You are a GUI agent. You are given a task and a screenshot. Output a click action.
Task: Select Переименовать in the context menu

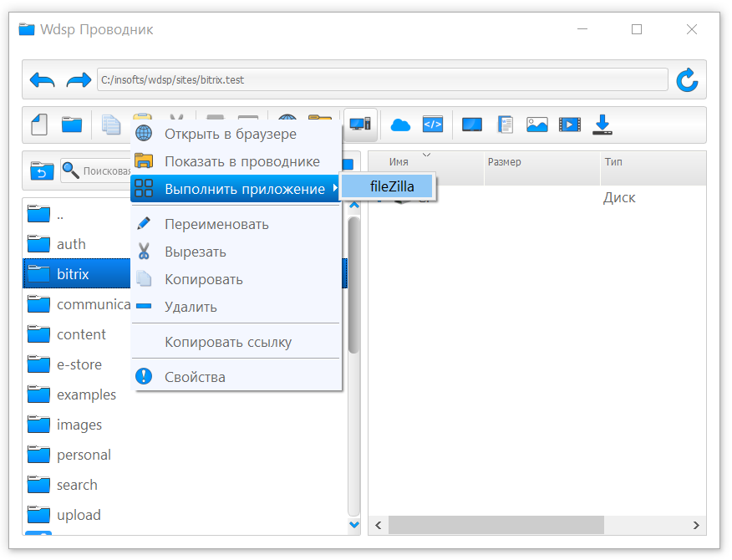click(x=236, y=224)
